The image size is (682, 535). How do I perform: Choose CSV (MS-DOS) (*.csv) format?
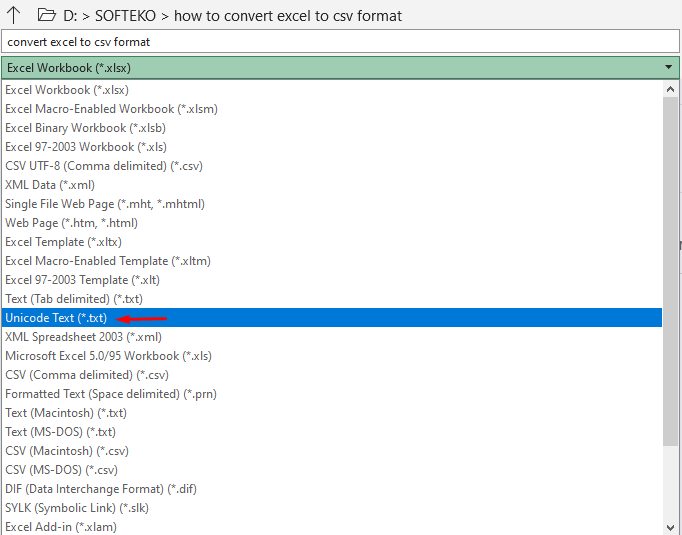(x=62, y=470)
